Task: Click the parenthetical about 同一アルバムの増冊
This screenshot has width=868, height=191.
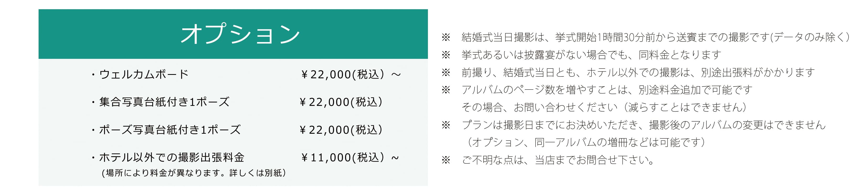Action: 584,142
